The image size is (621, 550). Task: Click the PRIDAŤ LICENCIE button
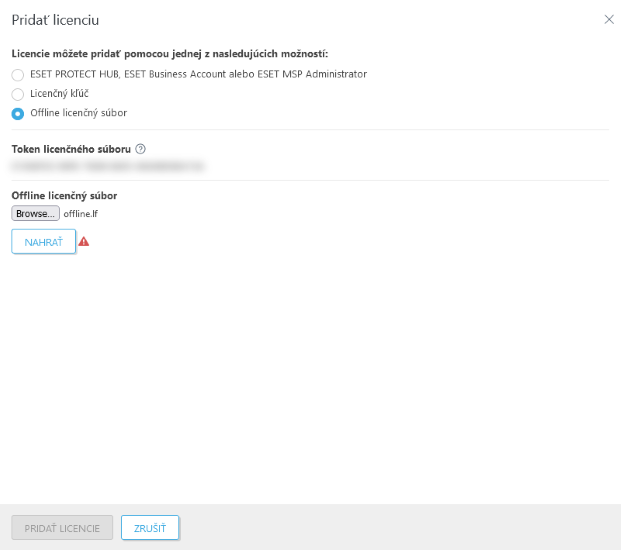(x=62, y=528)
